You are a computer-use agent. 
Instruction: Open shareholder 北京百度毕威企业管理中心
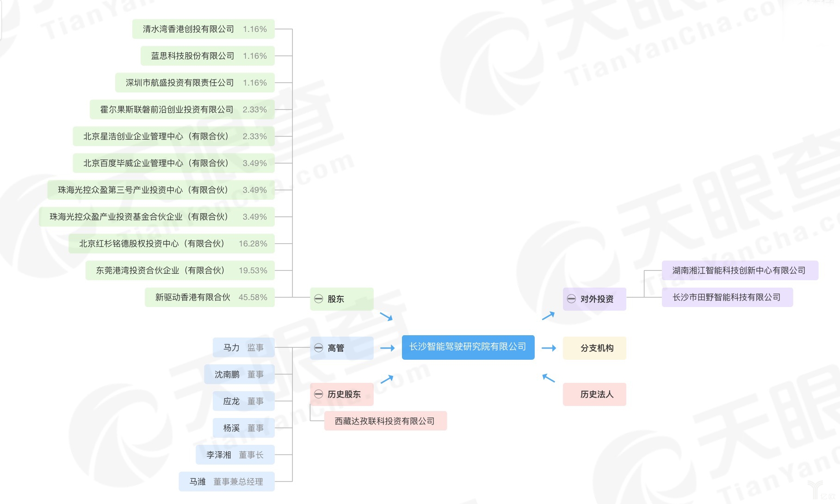tap(174, 163)
